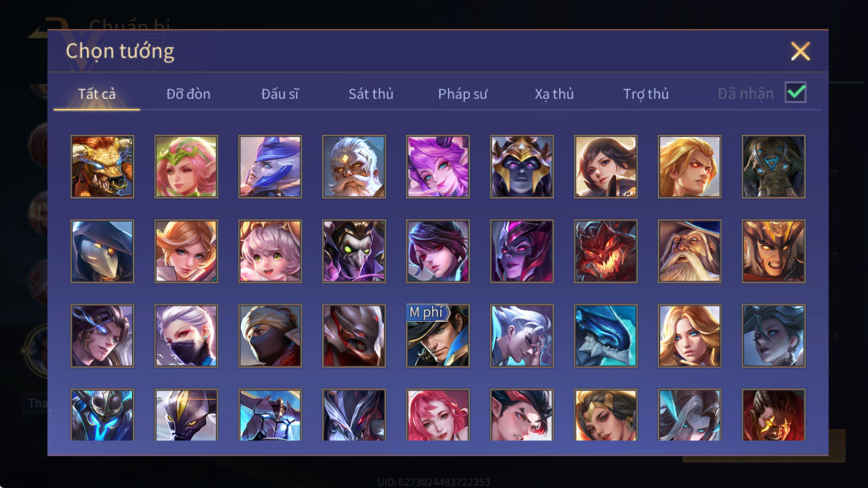The height and width of the screenshot is (488, 868).
Task: Choose the wizard with gray pointed hat
Action: [x=689, y=251]
